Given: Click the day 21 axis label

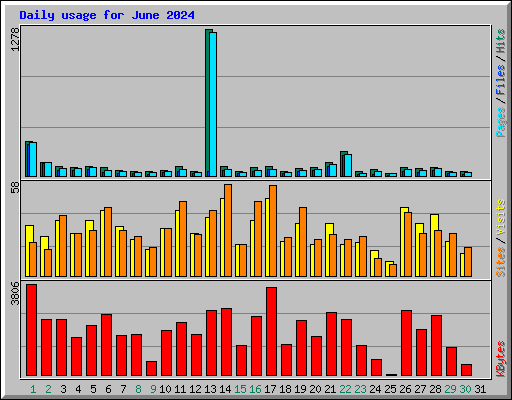Looking at the screenshot, I should pyautogui.click(x=330, y=389).
